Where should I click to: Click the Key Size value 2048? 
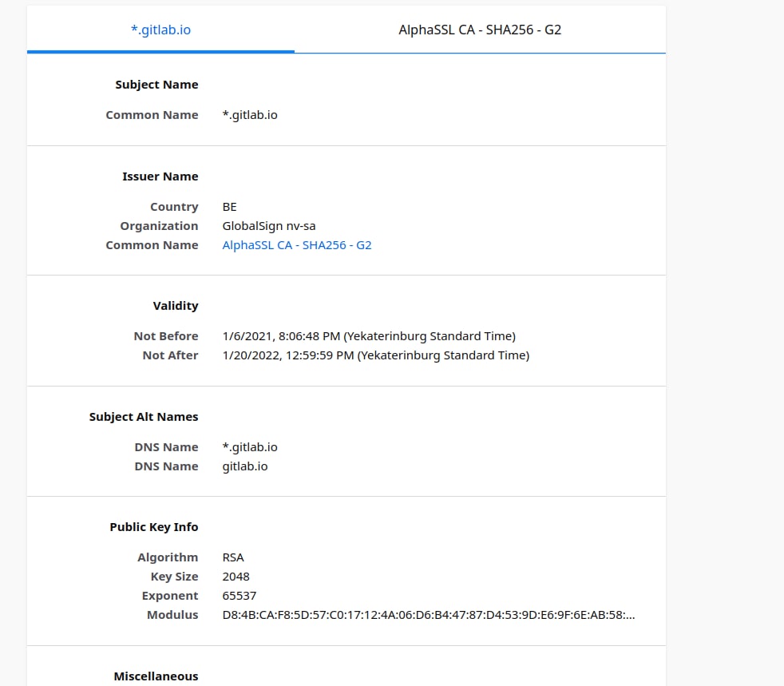click(236, 577)
